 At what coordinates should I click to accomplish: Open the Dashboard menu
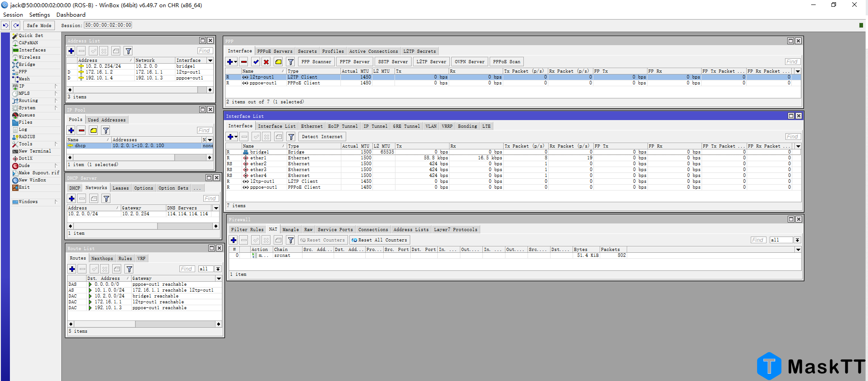[71, 15]
